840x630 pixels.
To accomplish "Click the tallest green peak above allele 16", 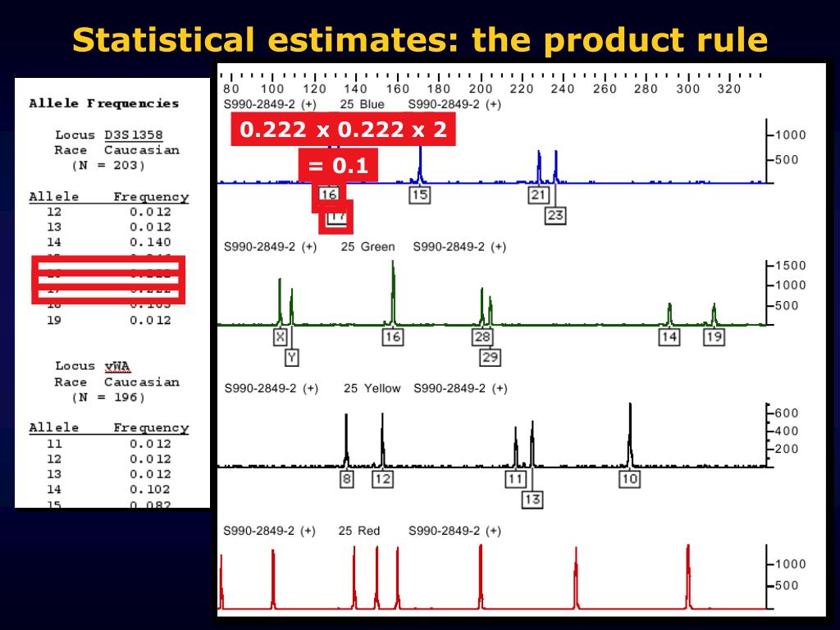I will click(x=393, y=292).
